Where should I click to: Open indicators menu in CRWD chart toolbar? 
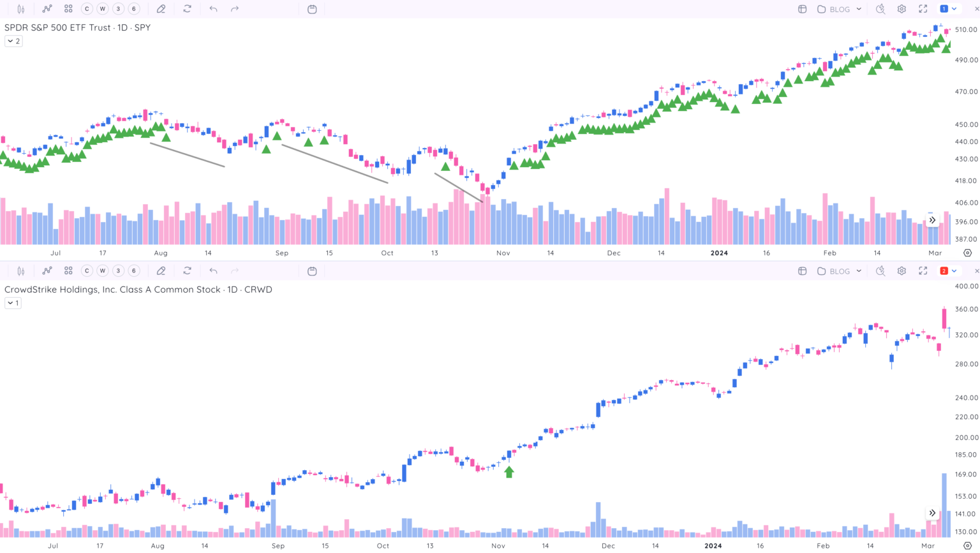[x=47, y=271]
